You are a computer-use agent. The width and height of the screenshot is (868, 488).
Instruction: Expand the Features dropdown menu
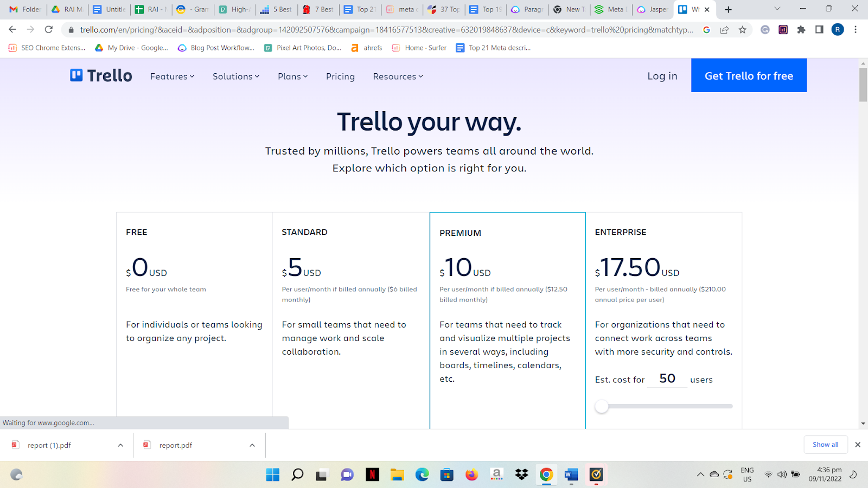(x=172, y=76)
